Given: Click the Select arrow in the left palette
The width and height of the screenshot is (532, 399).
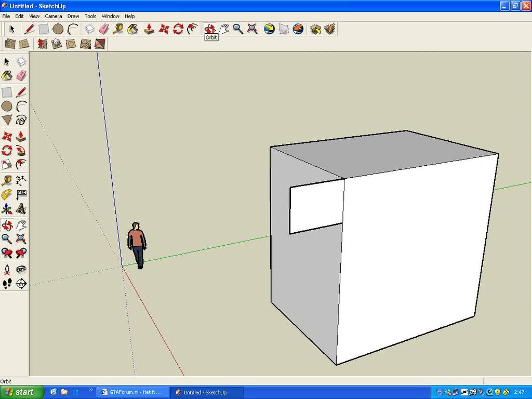Looking at the screenshot, I should (7, 62).
